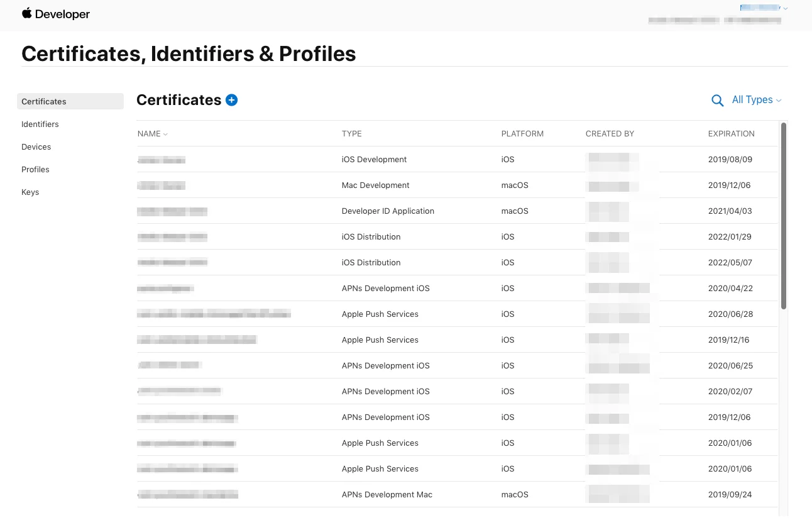Click the EXPIRATION column header
Screen dimensions: 812x525
731,134
